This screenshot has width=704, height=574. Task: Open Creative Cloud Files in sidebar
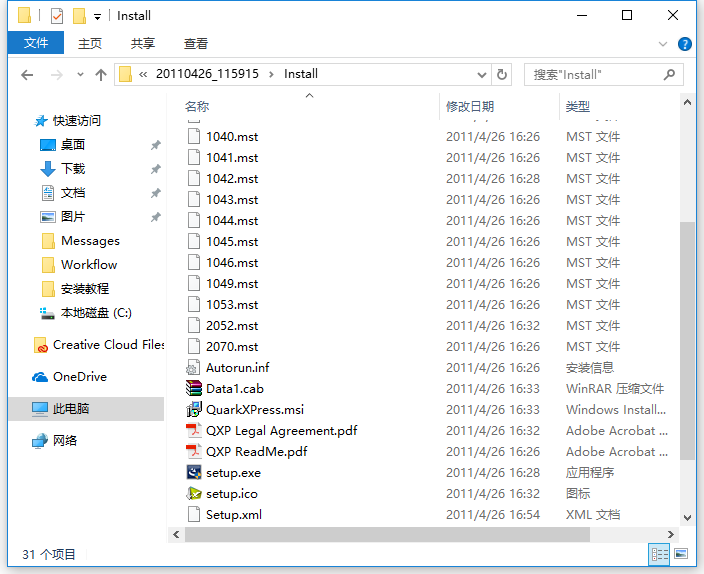[x=108, y=345]
